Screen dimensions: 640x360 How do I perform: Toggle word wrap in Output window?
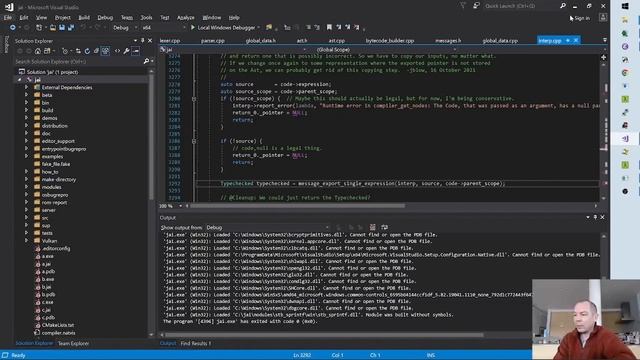[x=384, y=227]
